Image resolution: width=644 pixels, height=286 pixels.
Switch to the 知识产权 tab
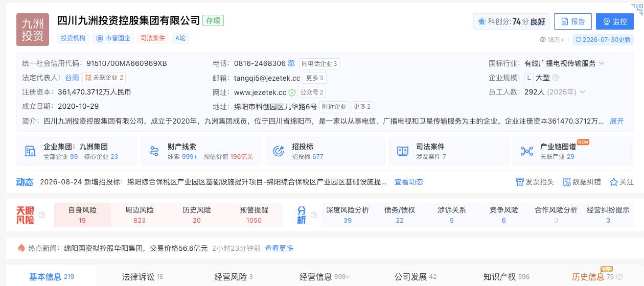click(507, 277)
